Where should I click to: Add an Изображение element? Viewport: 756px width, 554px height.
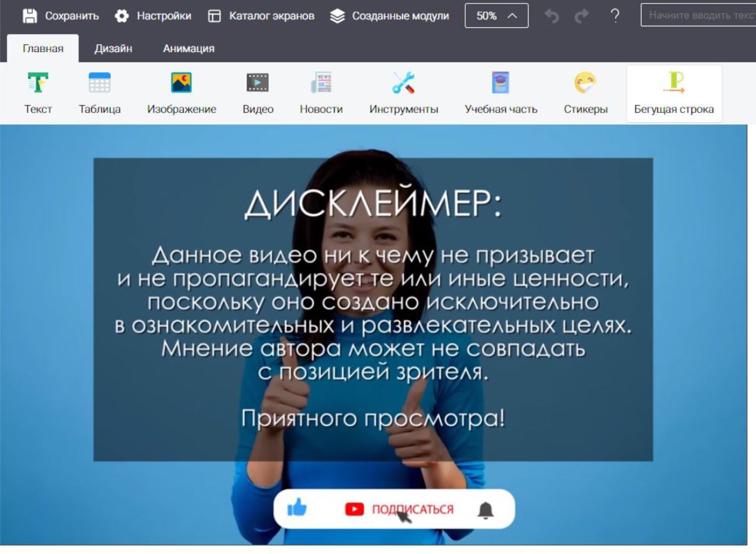[181, 93]
